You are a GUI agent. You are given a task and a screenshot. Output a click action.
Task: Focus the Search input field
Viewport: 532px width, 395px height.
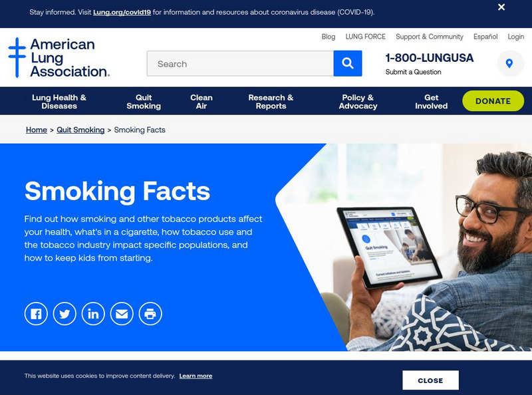pos(240,63)
